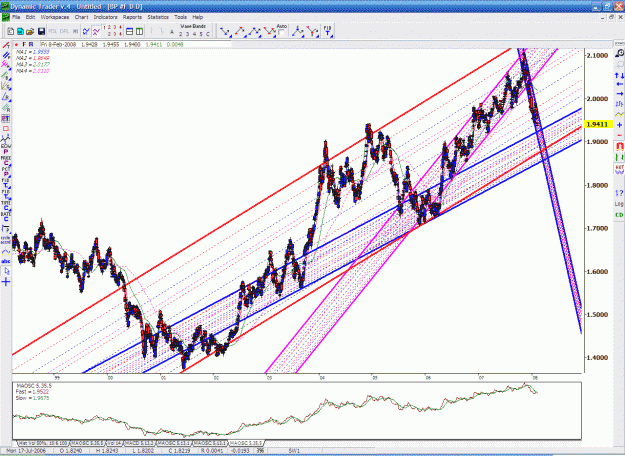The image size is (625, 456).
Task: Click the two-point swing down tool icon
Action: pos(225,31)
